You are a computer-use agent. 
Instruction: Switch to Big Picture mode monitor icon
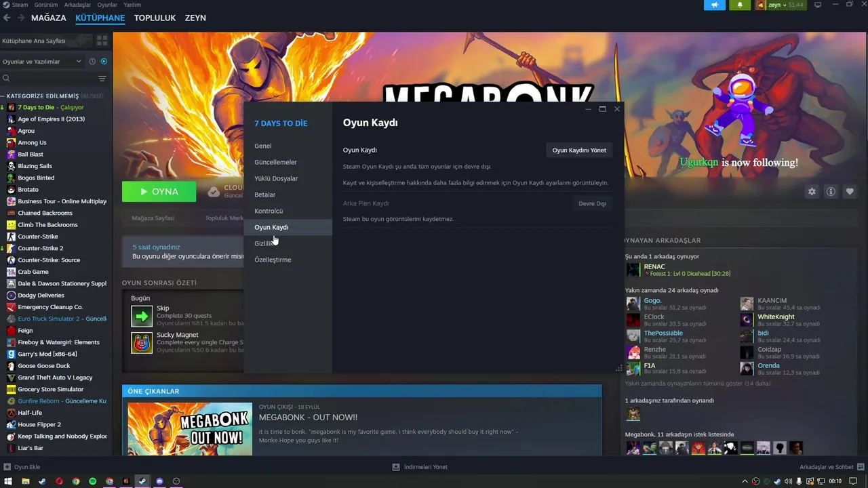818,5
